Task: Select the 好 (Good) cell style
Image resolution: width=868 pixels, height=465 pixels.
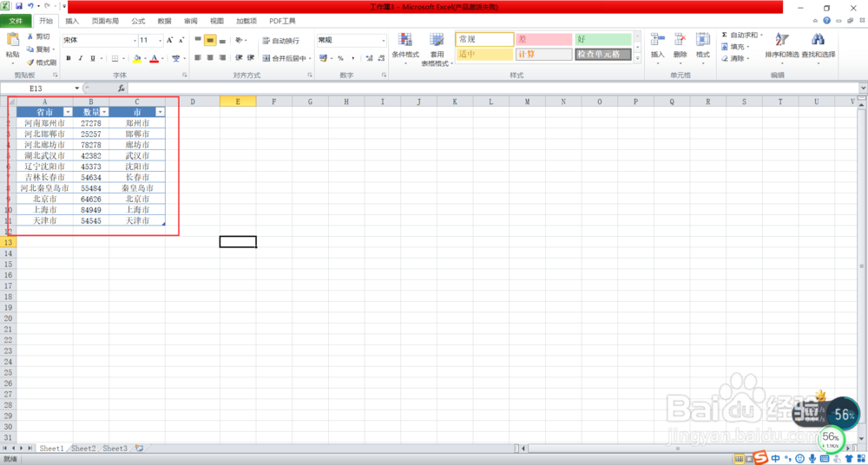Action: [603, 40]
